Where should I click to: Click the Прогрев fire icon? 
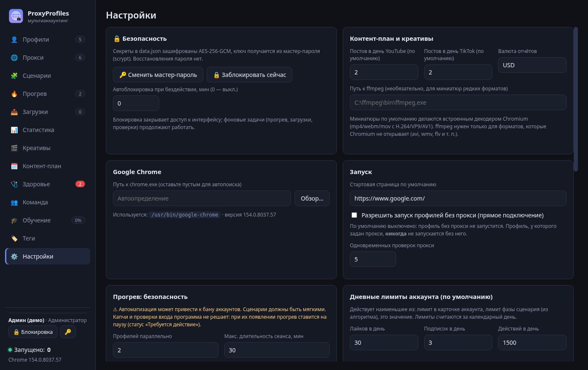coord(14,94)
